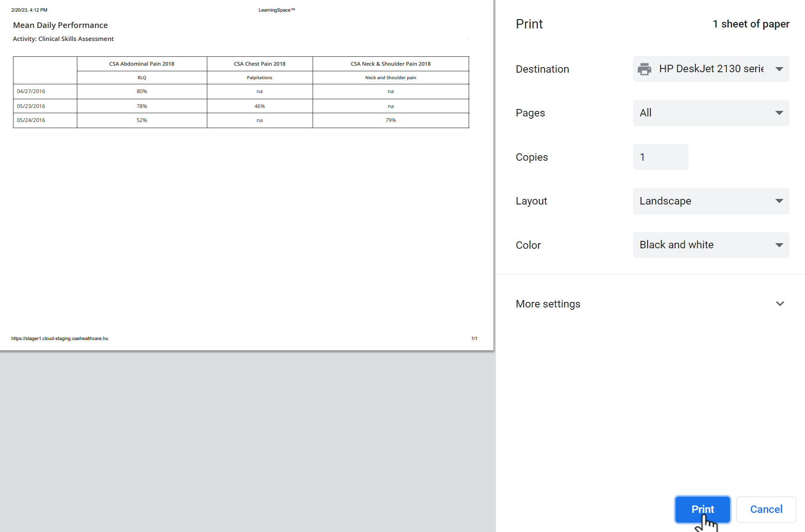This screenshot has width=805, height=532.
Task: Click the 1 sheet of paper summary text
Action: click(751, 24)
